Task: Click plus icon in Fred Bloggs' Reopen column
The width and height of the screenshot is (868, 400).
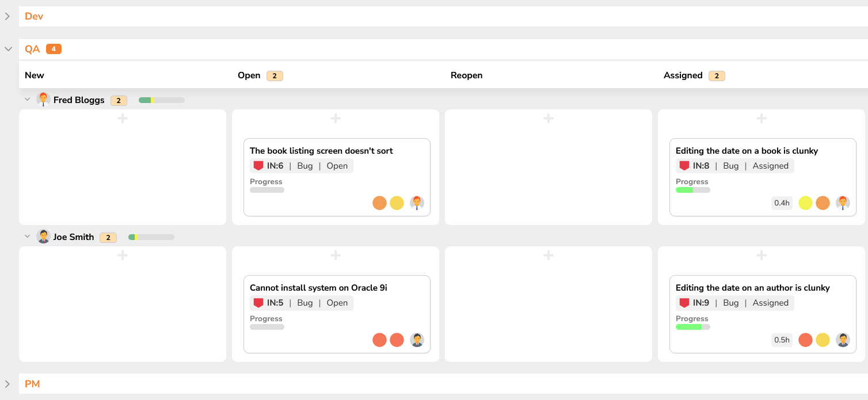Action: [x=549, y=119]
